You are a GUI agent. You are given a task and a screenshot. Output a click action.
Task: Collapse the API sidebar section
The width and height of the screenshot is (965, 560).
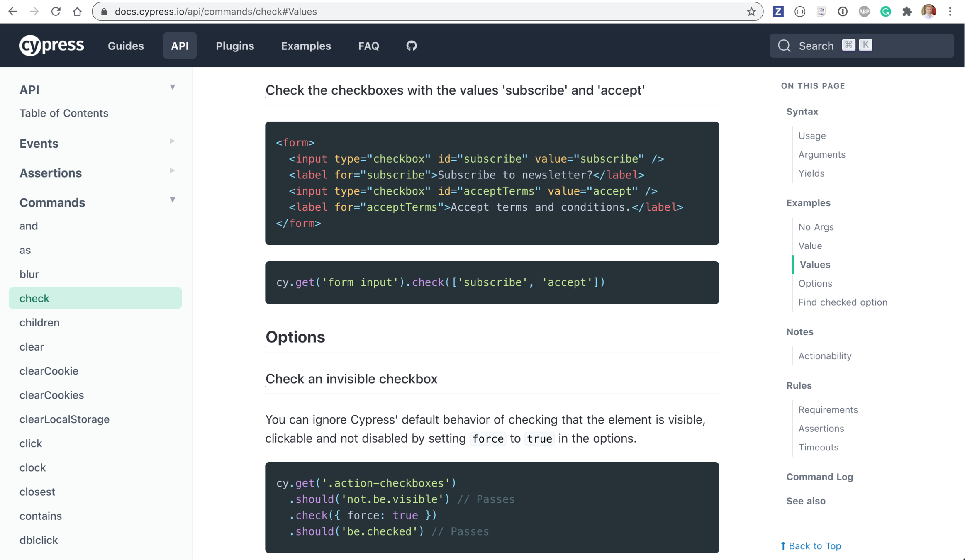172,87
